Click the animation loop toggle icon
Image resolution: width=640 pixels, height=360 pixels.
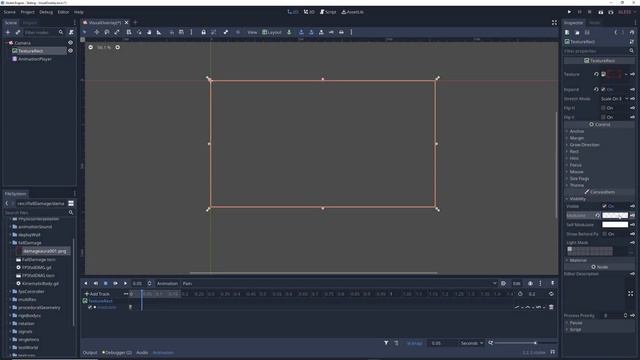click(551, 294)
